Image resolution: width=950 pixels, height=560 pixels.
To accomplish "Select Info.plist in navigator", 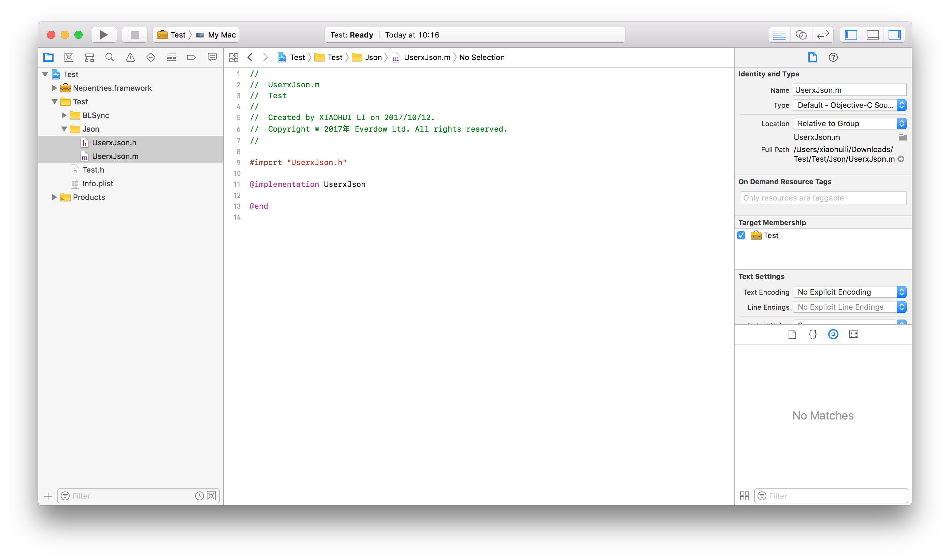I will [131, 183].
